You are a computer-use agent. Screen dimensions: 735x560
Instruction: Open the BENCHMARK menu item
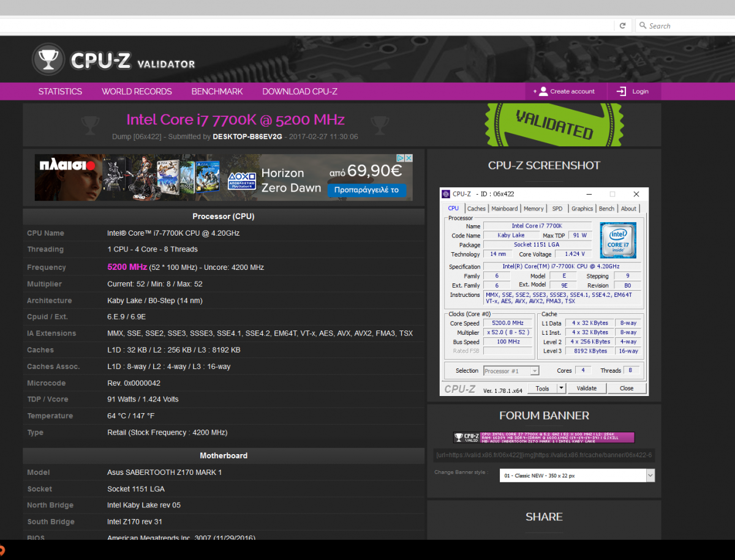point(217,91)
